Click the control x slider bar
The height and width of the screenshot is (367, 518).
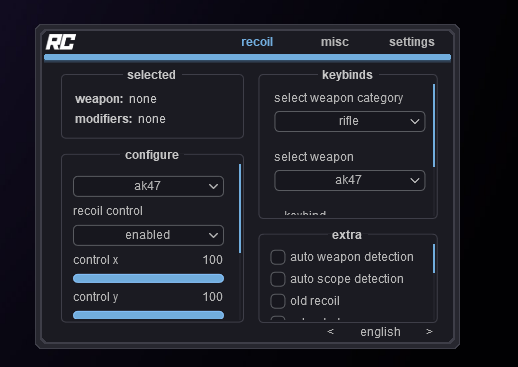point(148,278)
